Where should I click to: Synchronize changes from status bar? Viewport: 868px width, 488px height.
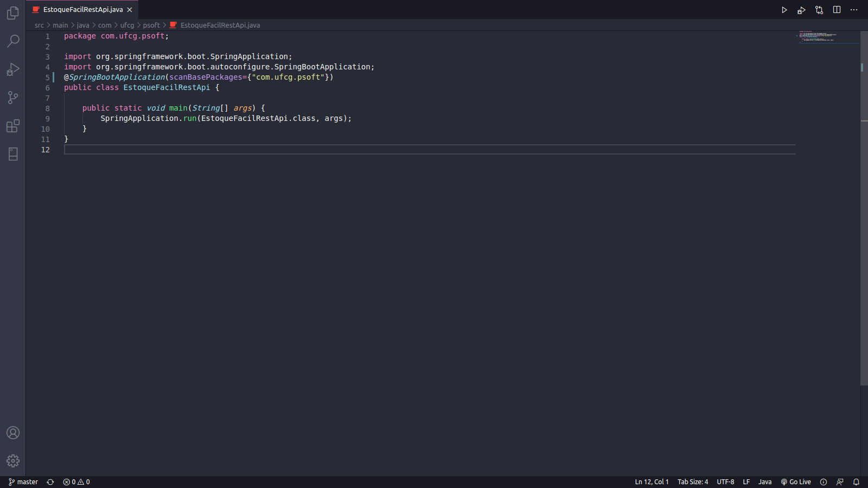[50, 482]
